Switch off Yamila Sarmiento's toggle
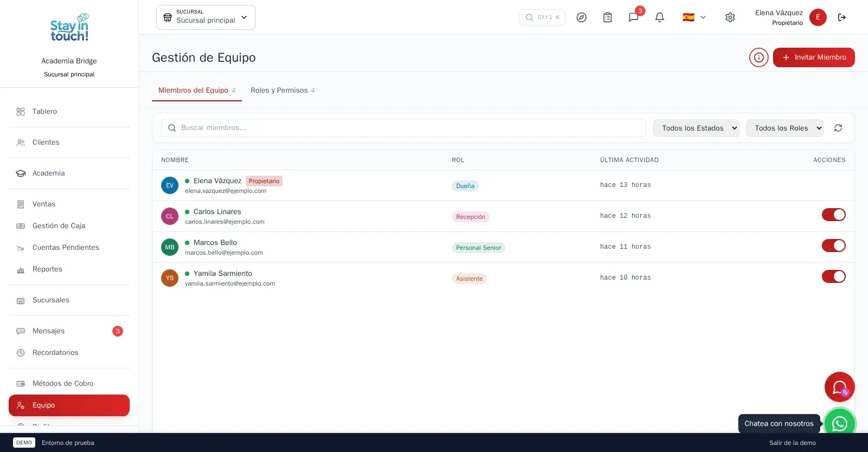The width and height of the screenshot is (868, 452). (834, 276)
